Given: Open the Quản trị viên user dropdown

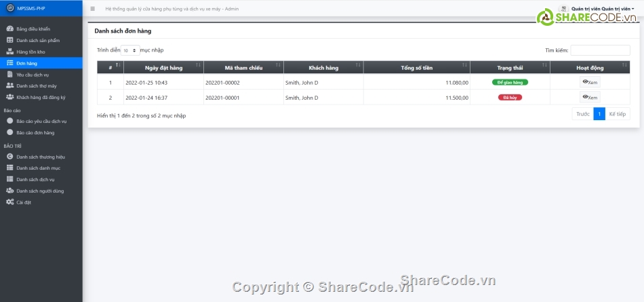Looking at the screenshot, I should [600, 9].
